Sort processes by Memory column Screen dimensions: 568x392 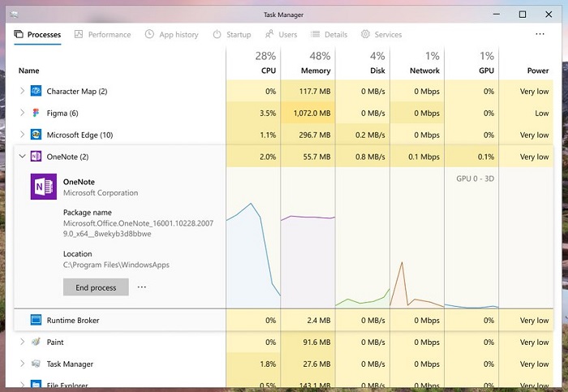[316, 71]
